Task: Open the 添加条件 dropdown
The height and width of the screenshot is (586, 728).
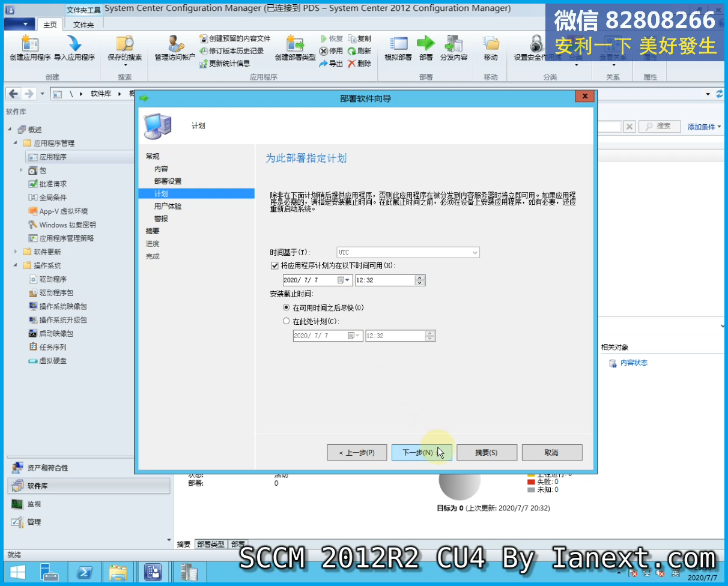Action: 704,127
